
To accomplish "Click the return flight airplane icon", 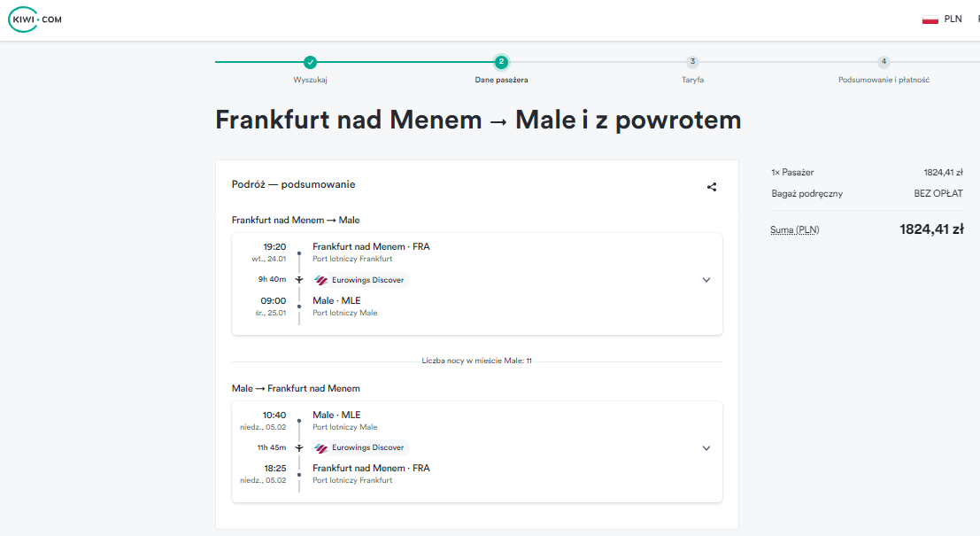I will pyautogui.click(x=299, y=447).
